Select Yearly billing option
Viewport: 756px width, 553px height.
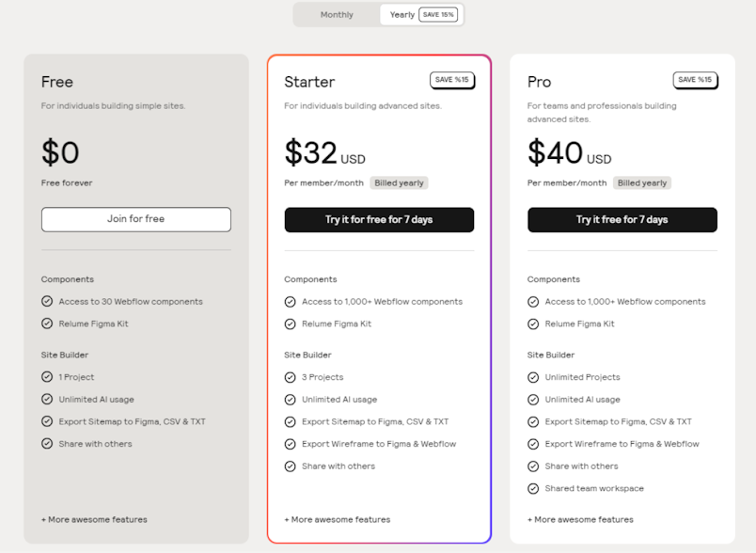[x=402, y=15]
